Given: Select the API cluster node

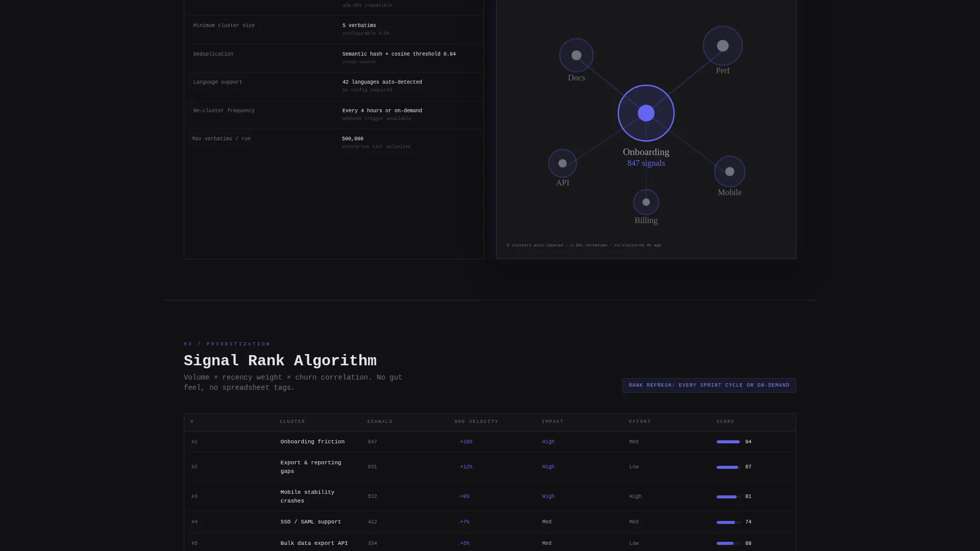Looking at the screenshot, I should coord(562,163).
